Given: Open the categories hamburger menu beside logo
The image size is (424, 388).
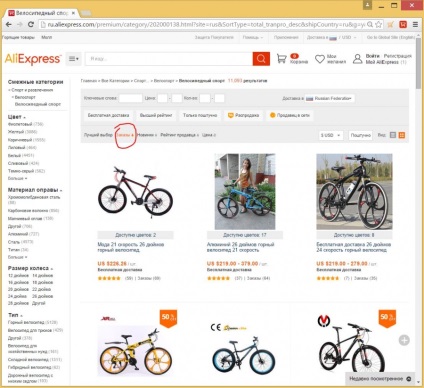Looking at the screenshot, I should (x=73, y=59).
